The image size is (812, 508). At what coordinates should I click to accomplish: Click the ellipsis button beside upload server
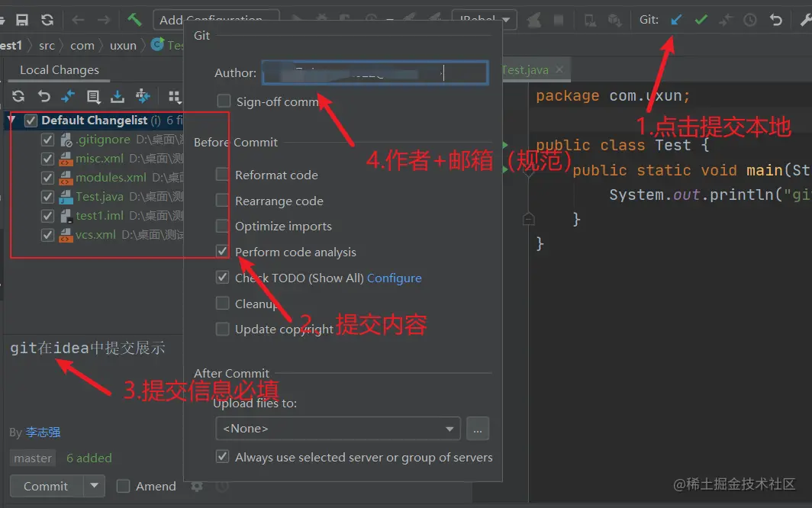click(478, 429)
